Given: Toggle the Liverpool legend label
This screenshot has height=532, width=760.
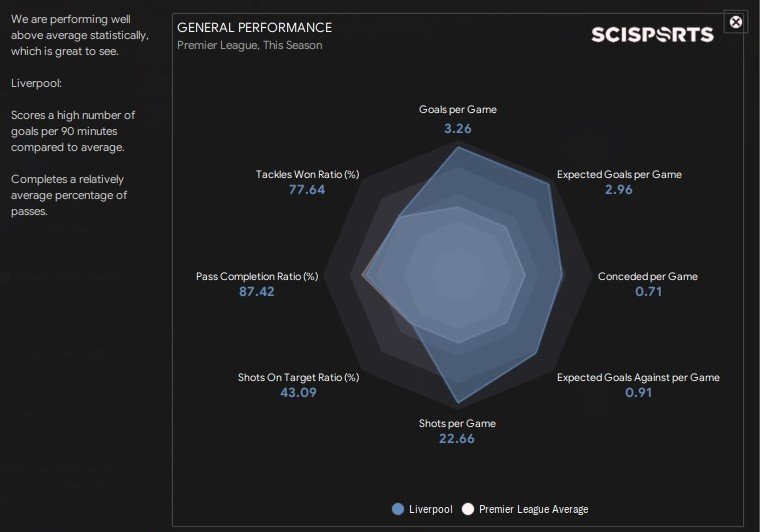Looking at the screenshot, I should [430, 509].
